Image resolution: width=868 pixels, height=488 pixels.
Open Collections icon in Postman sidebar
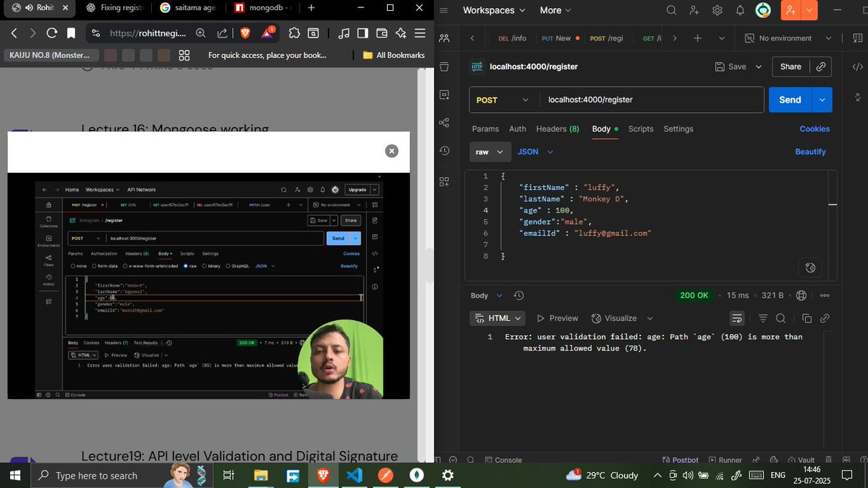[x=444, y=67]
